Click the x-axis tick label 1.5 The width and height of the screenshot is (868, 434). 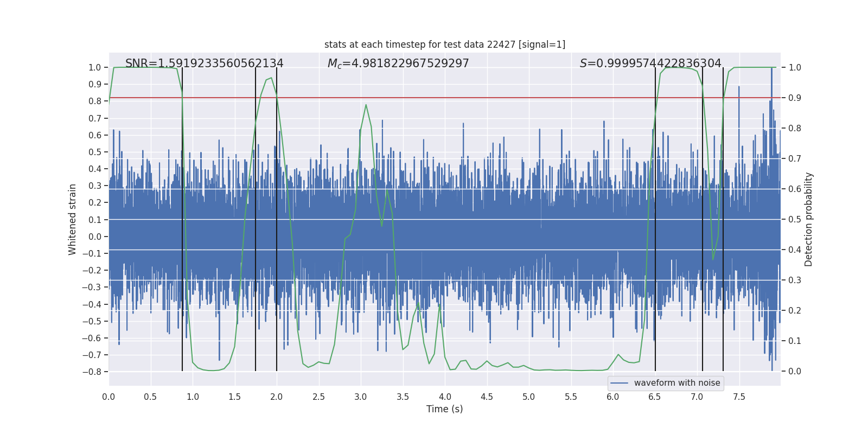pyautogui.click(x=234, y=397)
